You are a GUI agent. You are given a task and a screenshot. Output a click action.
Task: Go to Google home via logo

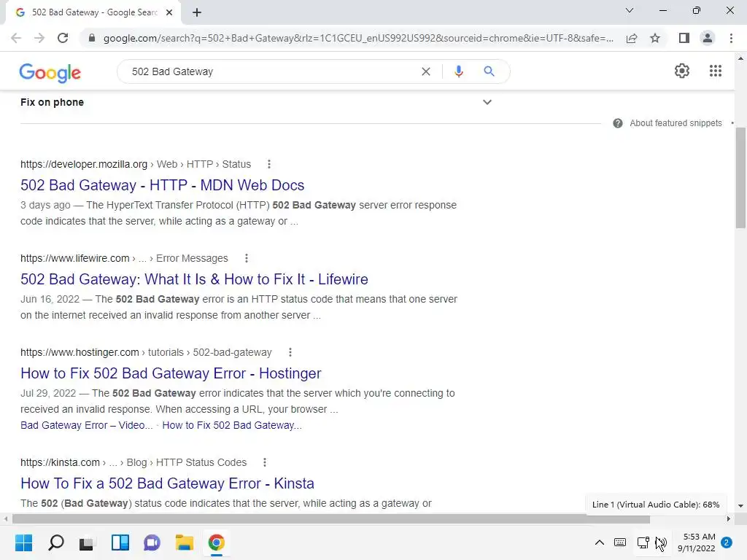[x=50, y=73]
